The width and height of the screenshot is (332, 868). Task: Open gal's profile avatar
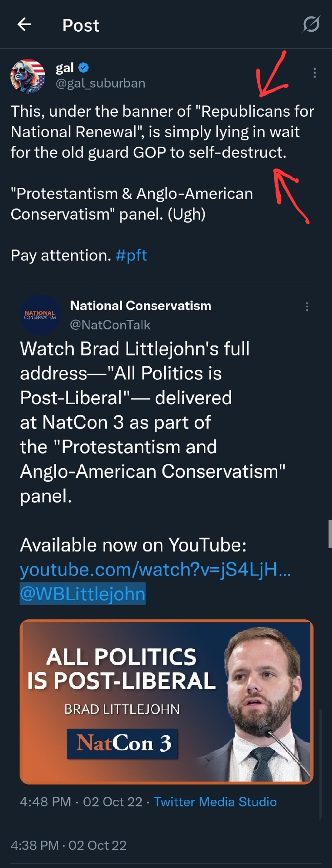coord(28,76)
